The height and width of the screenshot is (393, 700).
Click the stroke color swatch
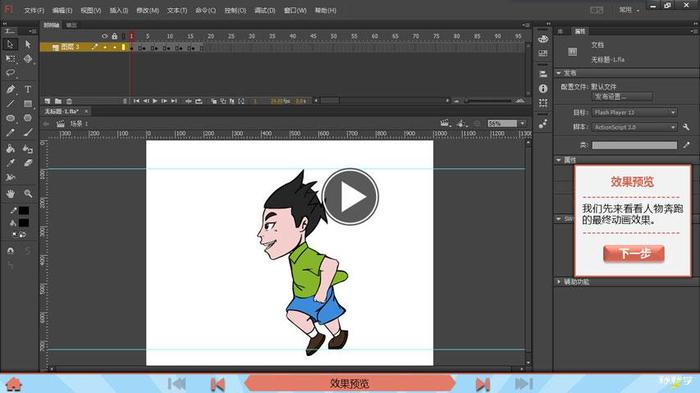(x=24, y=210)
